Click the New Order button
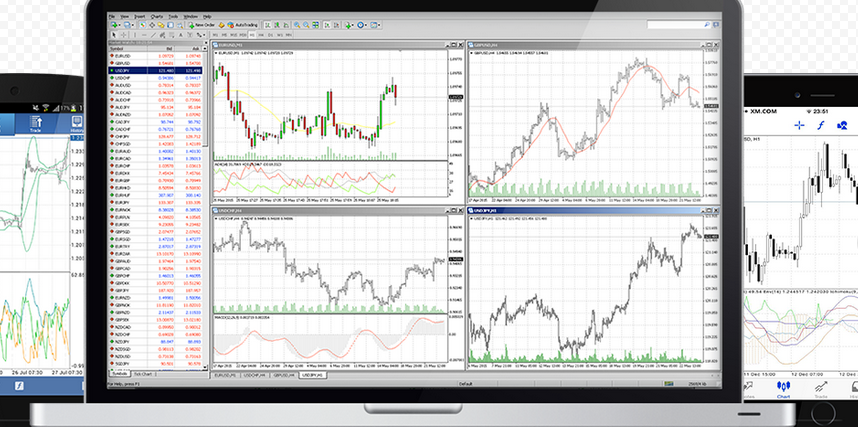858x427 pixels. tap(201, 25)
